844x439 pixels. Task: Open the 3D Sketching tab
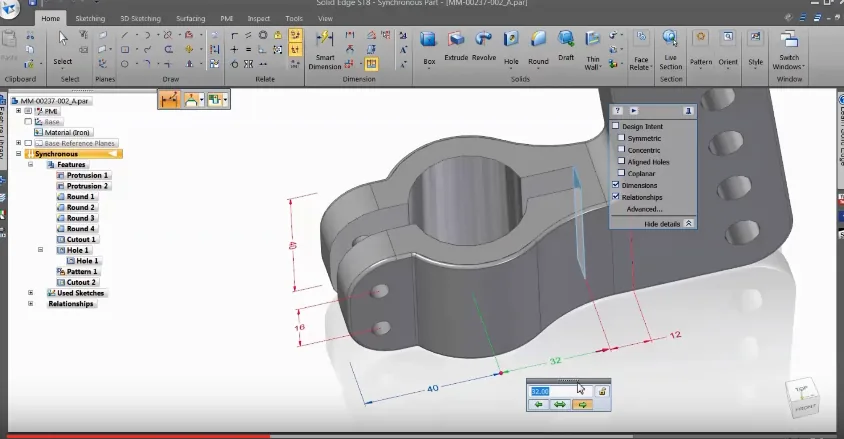(140, 18)
